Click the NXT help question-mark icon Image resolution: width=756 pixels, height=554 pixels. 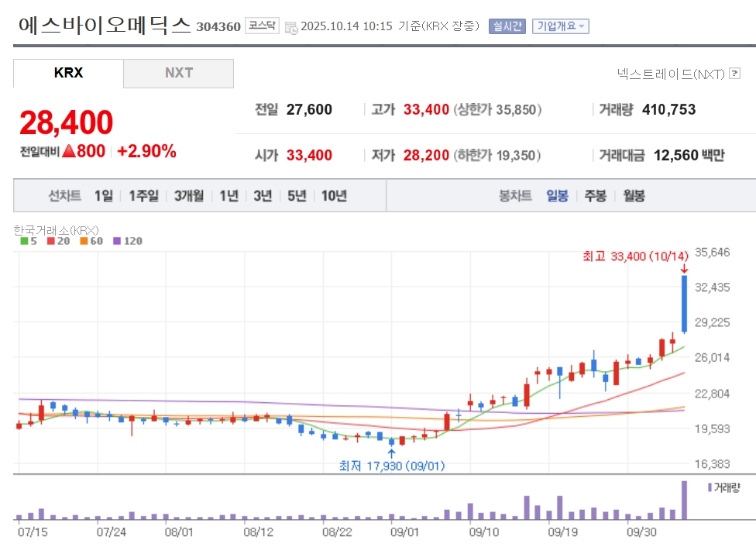point(735,74)
